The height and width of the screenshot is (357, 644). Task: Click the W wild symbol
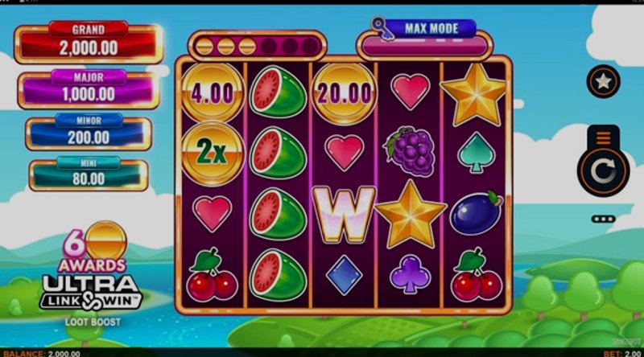(344, 213)
